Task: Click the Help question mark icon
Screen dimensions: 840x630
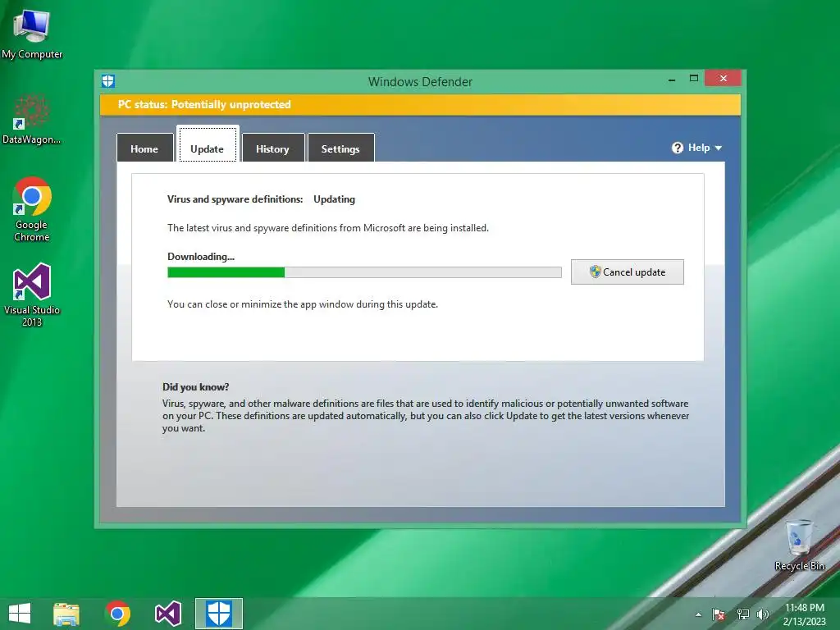Action: (678, 148)
